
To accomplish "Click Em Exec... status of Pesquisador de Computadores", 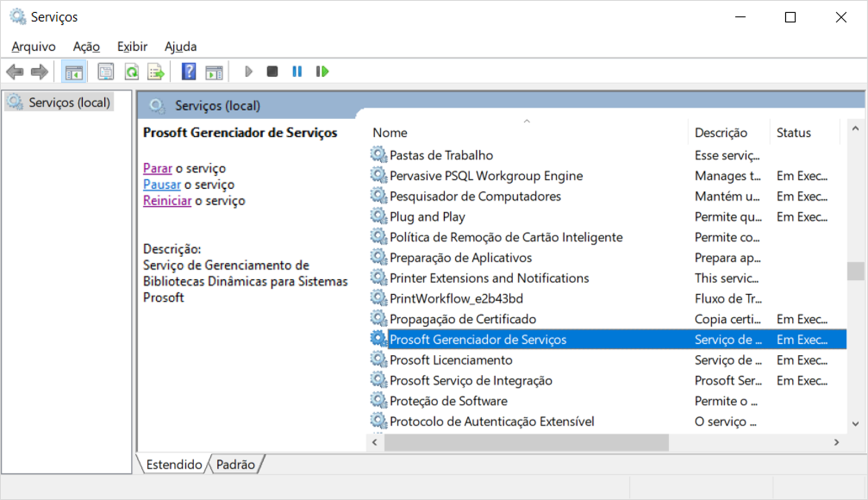I will [802, 196].
